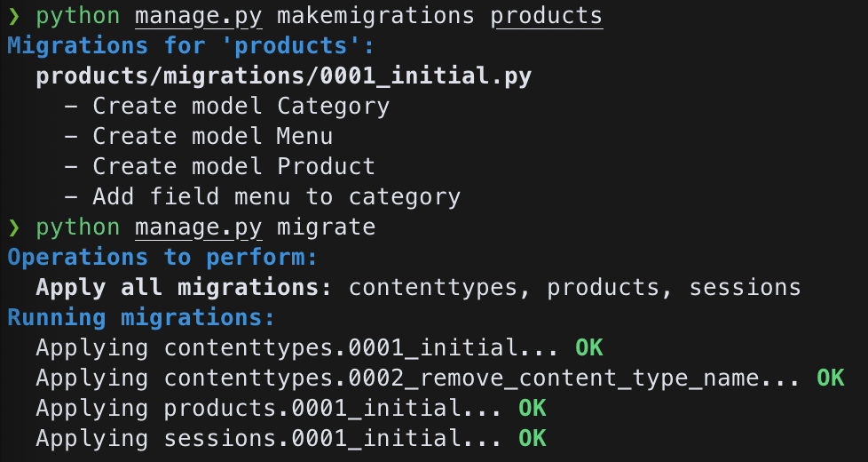Click the 'Running migrations:' heading
The width and height of the screenshot is (868, 462).
141,317
